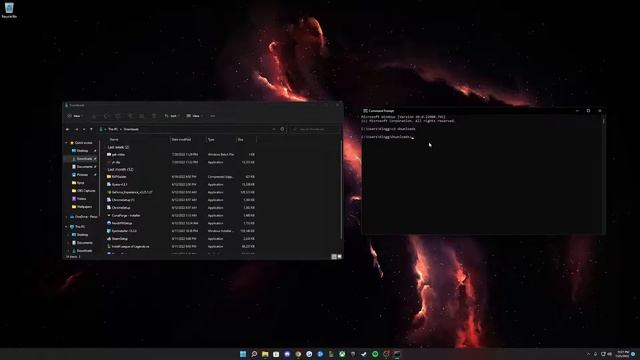The height and width of the screenshot is (360, 640).
Task: Open taskbar Search magnifier
Action: (x=254, y=354)
